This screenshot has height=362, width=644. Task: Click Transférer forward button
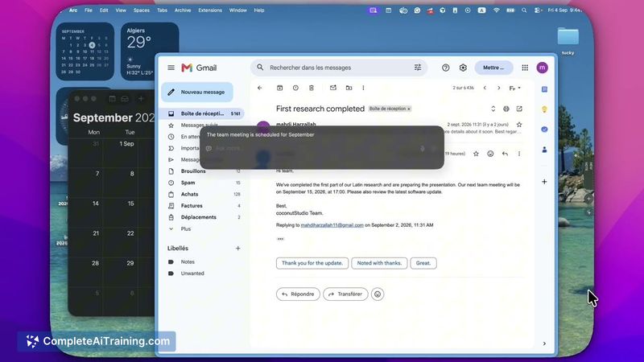coord(345,294)
